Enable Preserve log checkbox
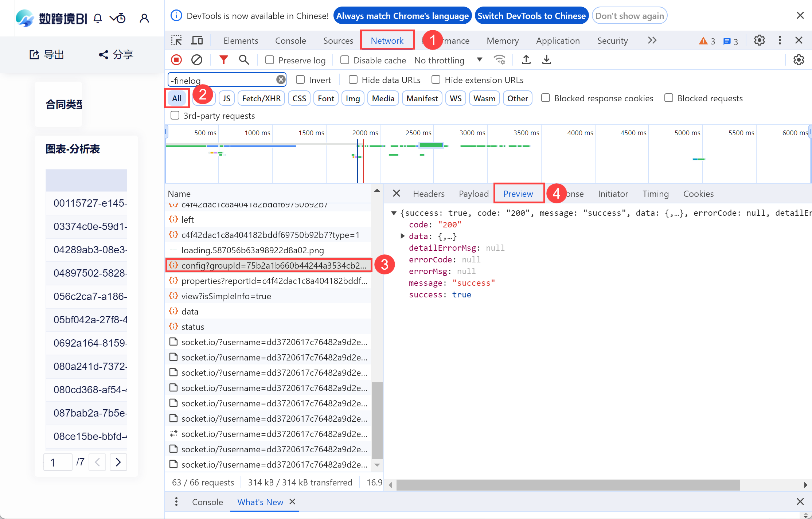This screenshot has height=519, width=812. pyautogui.click(x=270, y=60)
